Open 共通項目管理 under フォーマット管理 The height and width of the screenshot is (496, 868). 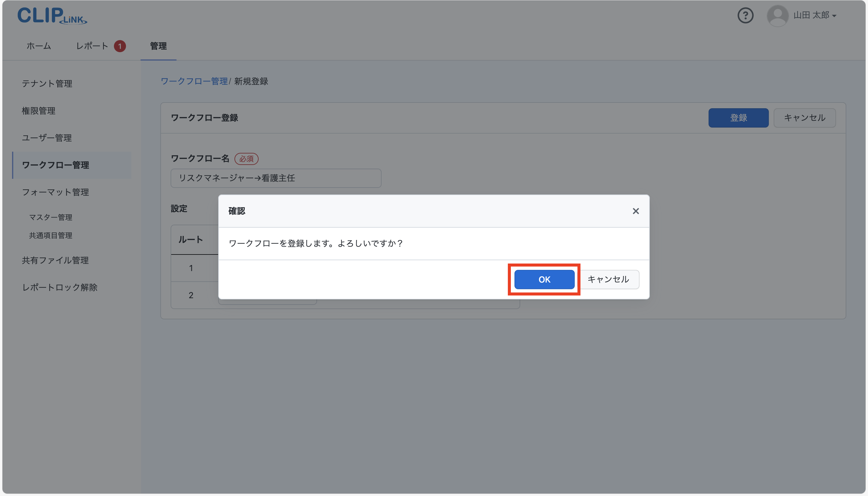50,235
